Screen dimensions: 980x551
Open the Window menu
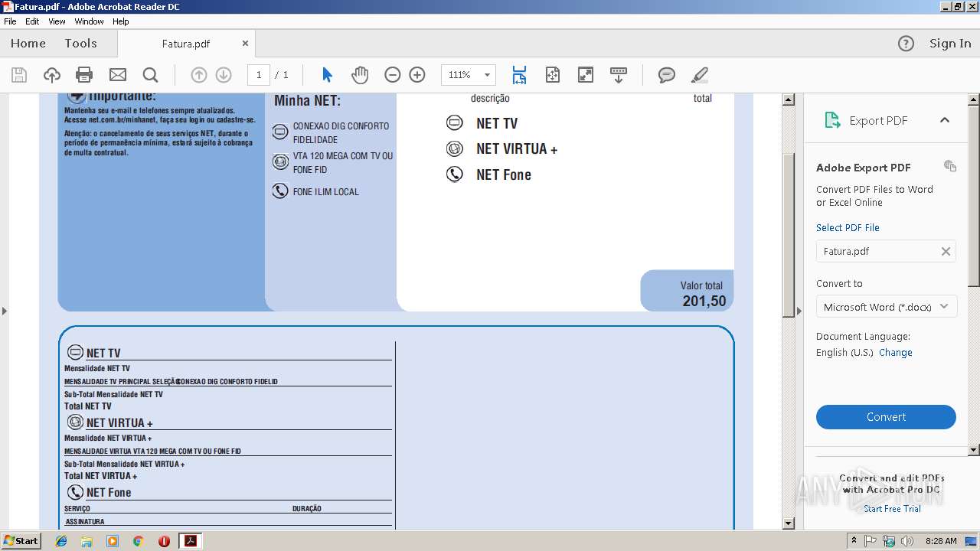[90, 21]
